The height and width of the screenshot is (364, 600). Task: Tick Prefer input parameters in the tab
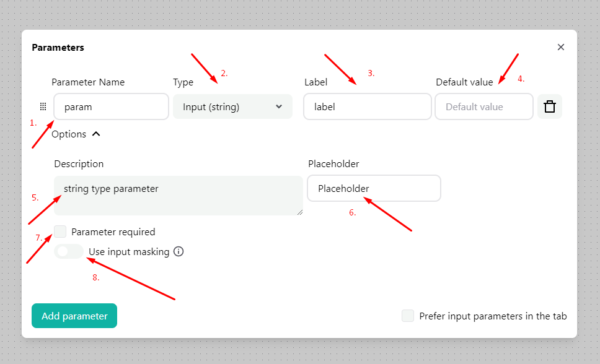[x=407, y=316]
